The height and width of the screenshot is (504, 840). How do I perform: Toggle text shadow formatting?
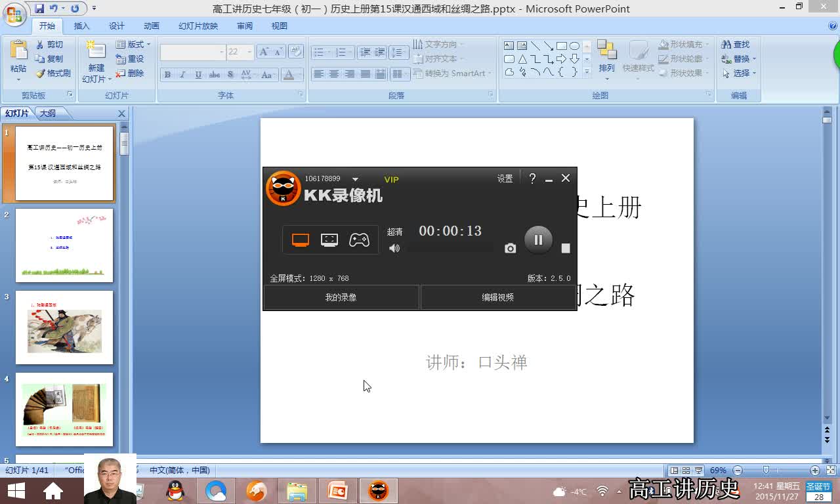[230, 75]
